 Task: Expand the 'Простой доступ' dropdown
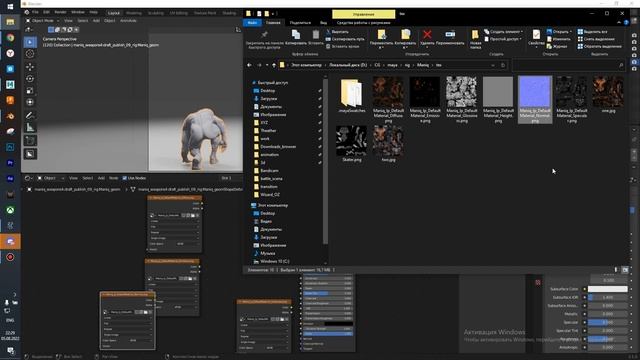point(503,39)
